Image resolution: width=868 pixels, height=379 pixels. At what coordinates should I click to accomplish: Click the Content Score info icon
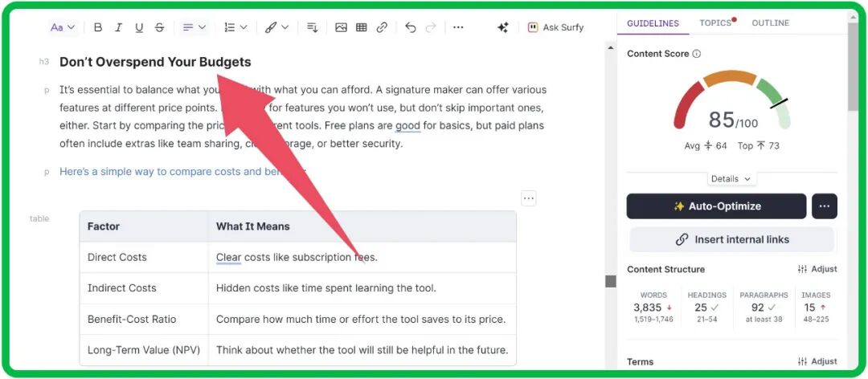click(x=697, y=54)
